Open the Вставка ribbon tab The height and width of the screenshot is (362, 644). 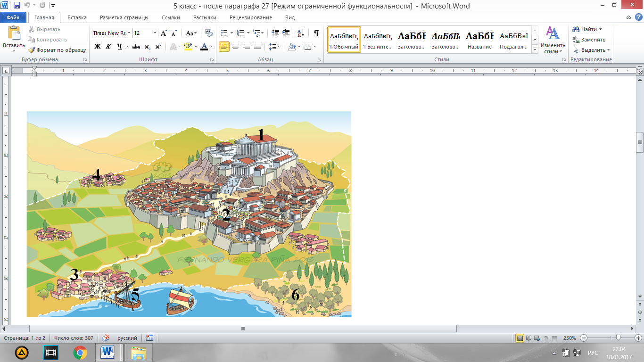pyautogui.click(x=77, y=17)
